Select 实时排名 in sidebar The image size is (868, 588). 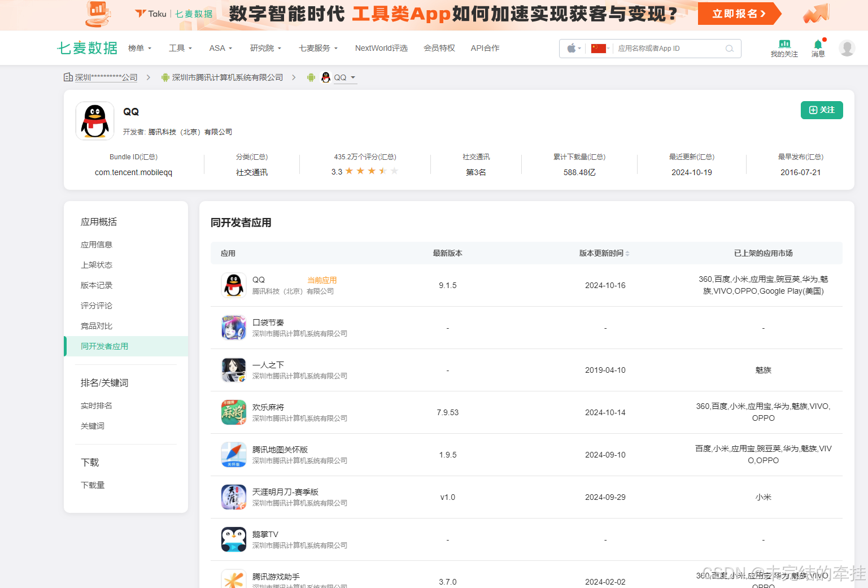[97, 406]
